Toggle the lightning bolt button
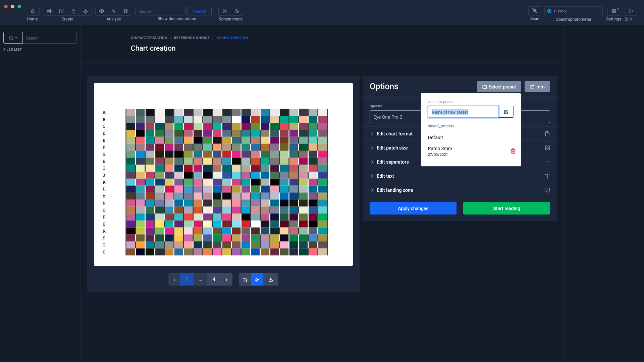Screen dimensions: 644x362 pyautogui.click(x=257, y=279)
